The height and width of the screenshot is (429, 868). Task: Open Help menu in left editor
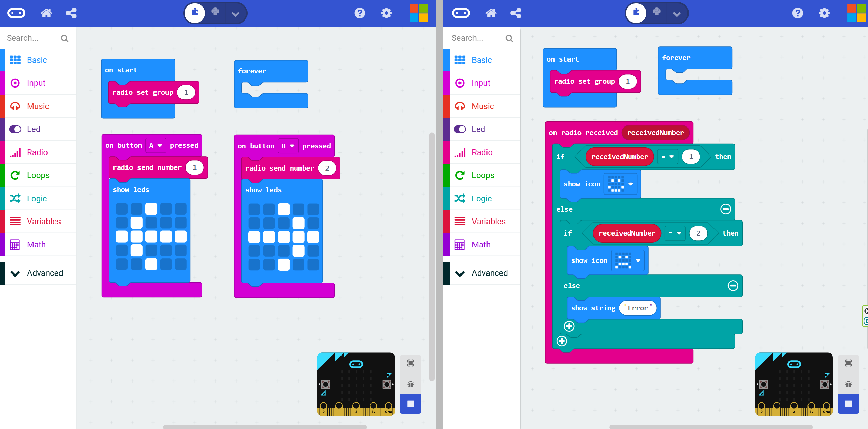[359, 13]
